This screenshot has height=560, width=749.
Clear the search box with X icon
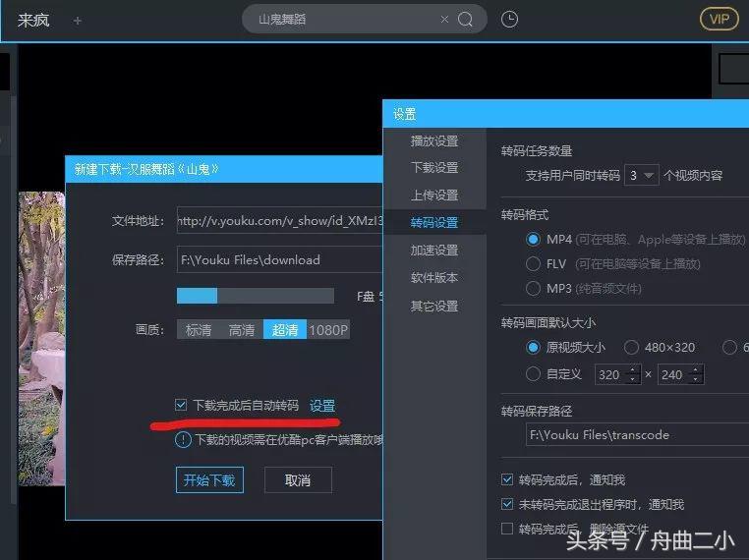coord(444,19)
